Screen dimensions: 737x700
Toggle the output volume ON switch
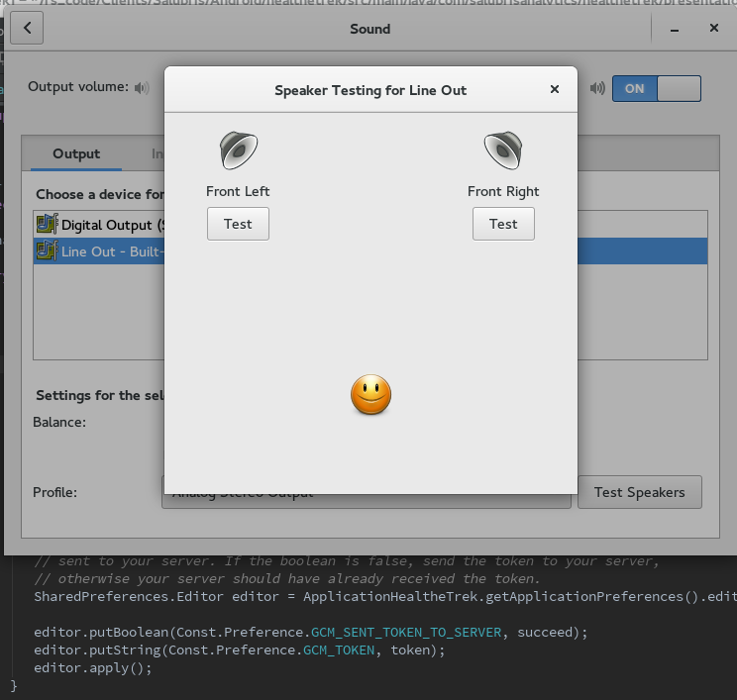656,88
